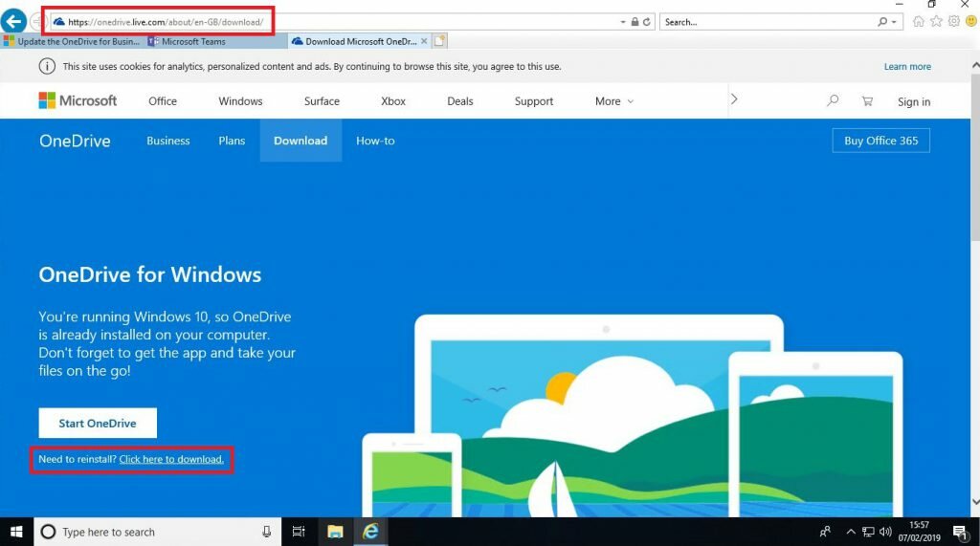Close the Download Microsoft OneDrive tab
This screenshot has height=546, width=980.
coord(424,41)
